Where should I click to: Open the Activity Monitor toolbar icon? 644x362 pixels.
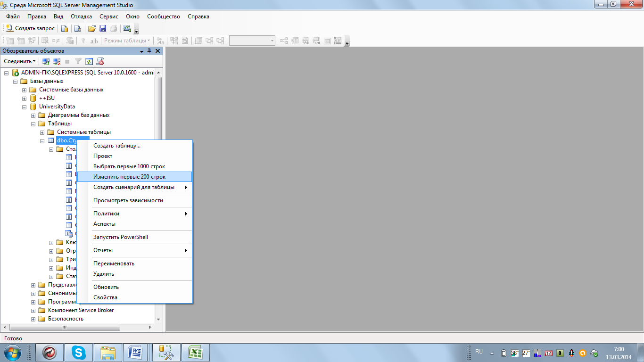coord(127,28)
